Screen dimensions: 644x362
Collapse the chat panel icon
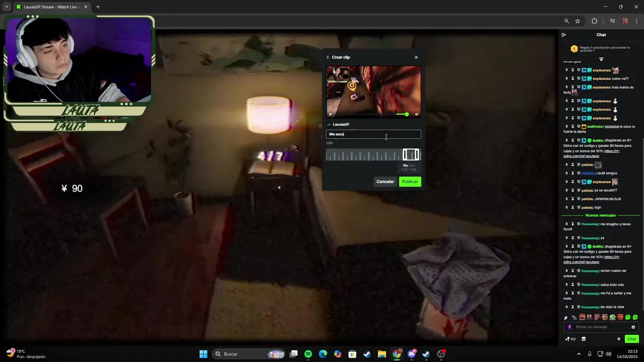click(x=563, y=35)
